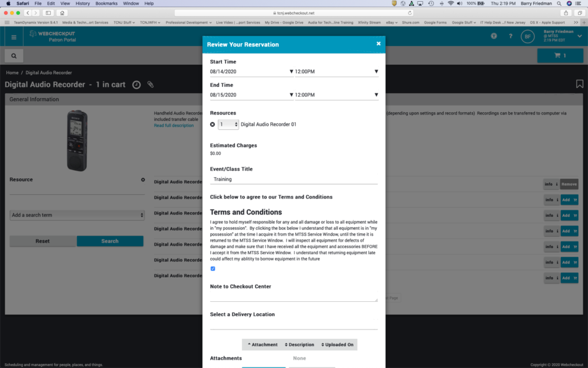
Task: Click the WebCheckout Patron Portal logo
Action: pyautogui.click(x=52, y=36)
